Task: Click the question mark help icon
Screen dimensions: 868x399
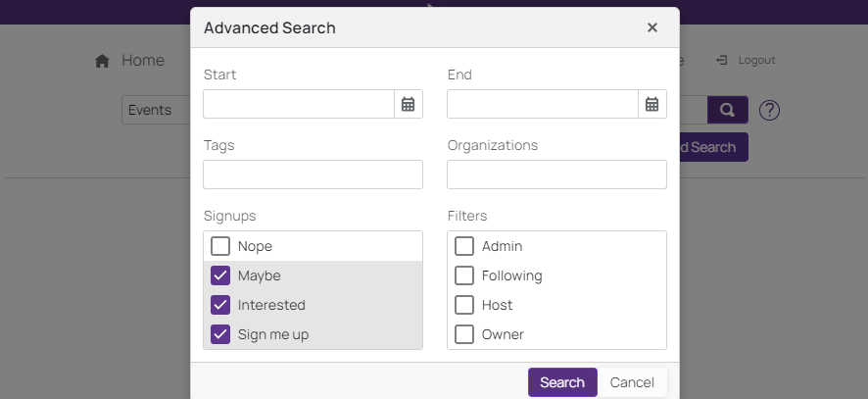Action: tap(769, 110)
